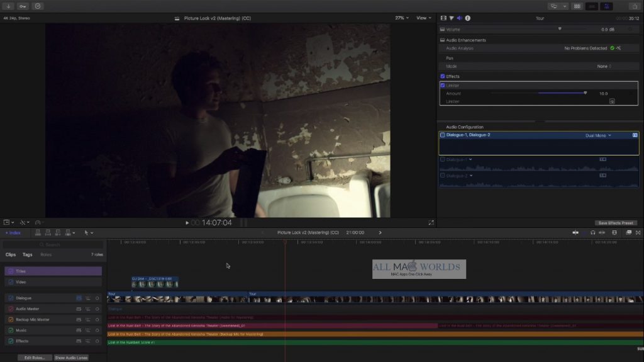The image size is (644, 362).
Task: Uncheck the Video role checkbox
Action: point(11,282)
